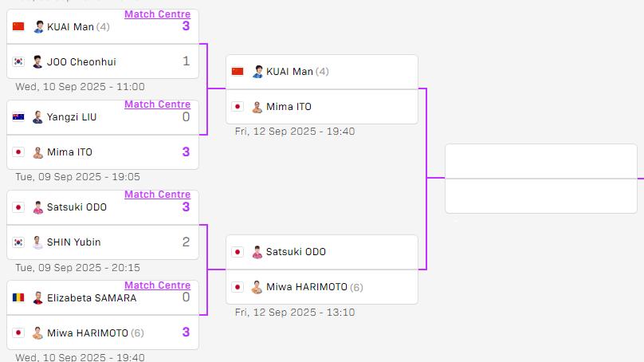Click China flag beside KUAI Man in first round
Image resolution: width=644 pixels, height=362 pixels.
pyautogui.click(x=18, y=26)
